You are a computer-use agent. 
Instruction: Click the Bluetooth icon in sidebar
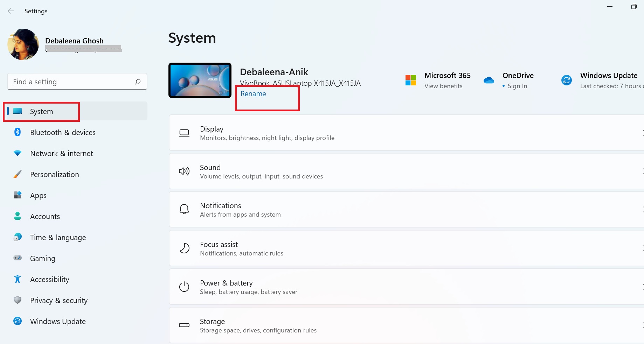click(18, 132)
